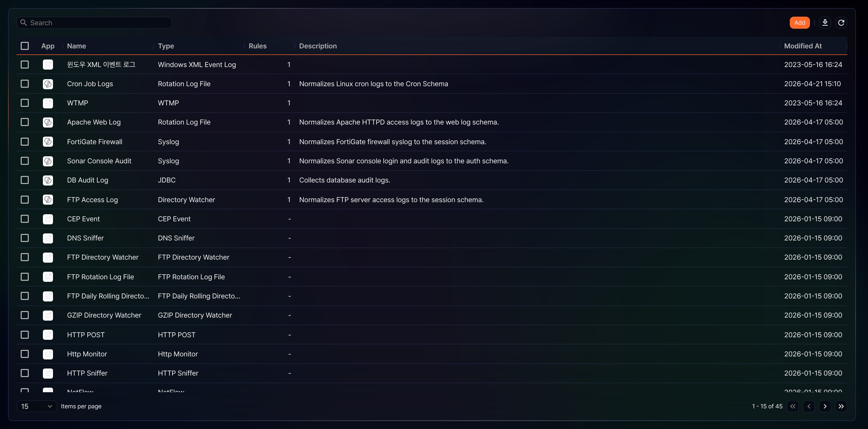Click the '1 - 15 of 45' page count
The width and height of the screenshot is (868, 429).
[767, 406]
